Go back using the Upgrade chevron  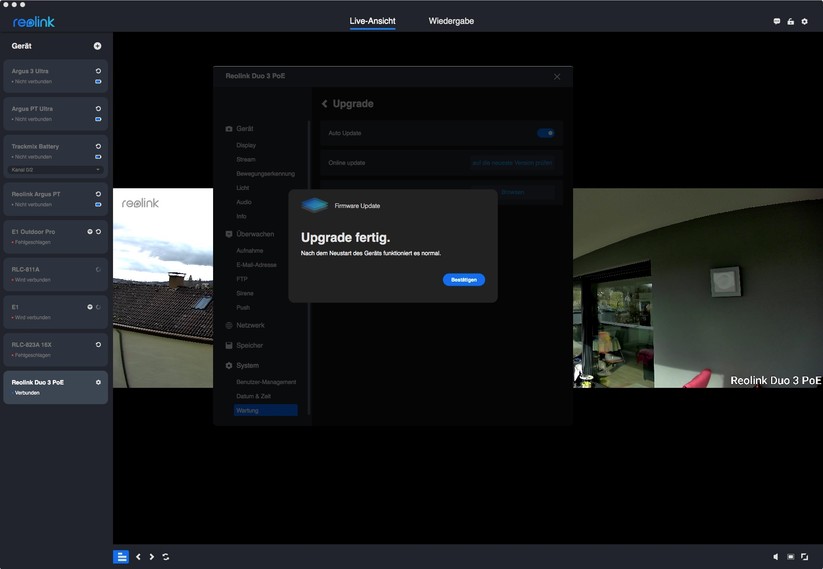click(324, 104)
